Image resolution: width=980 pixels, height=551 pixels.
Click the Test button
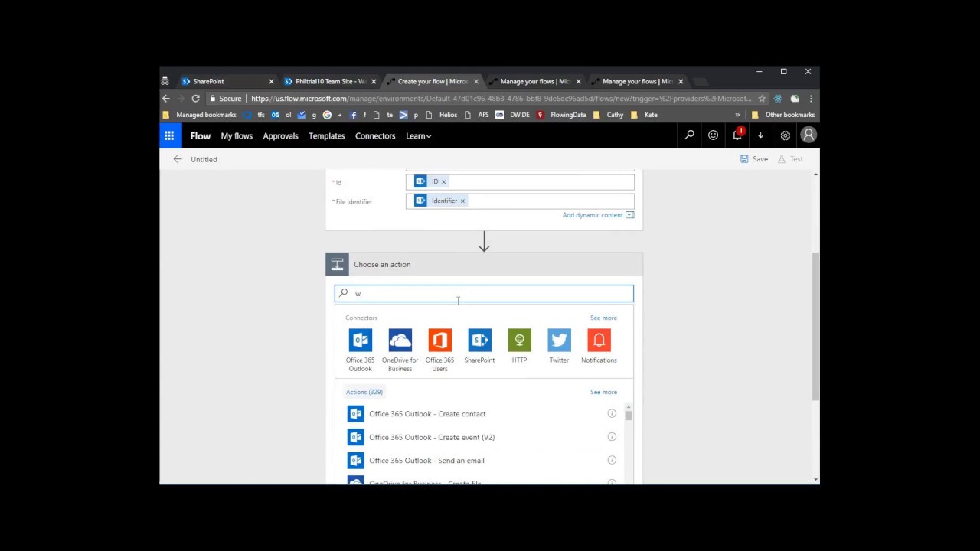(790, 159)
